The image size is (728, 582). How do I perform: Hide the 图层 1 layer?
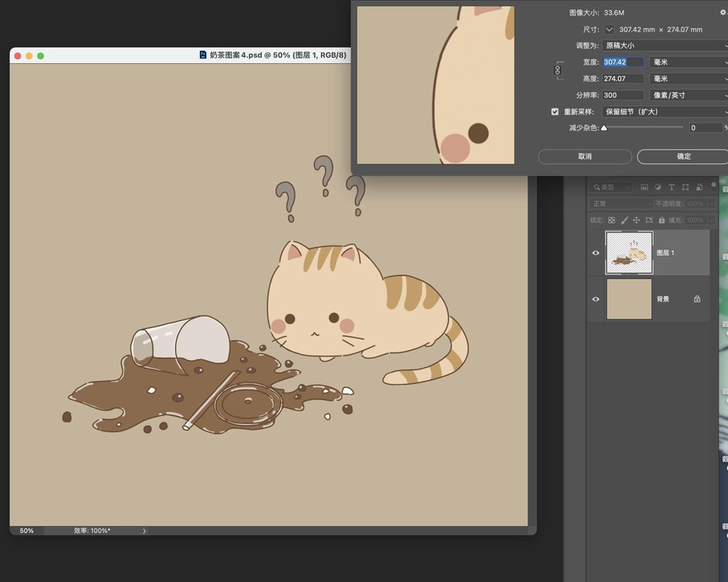595,253
